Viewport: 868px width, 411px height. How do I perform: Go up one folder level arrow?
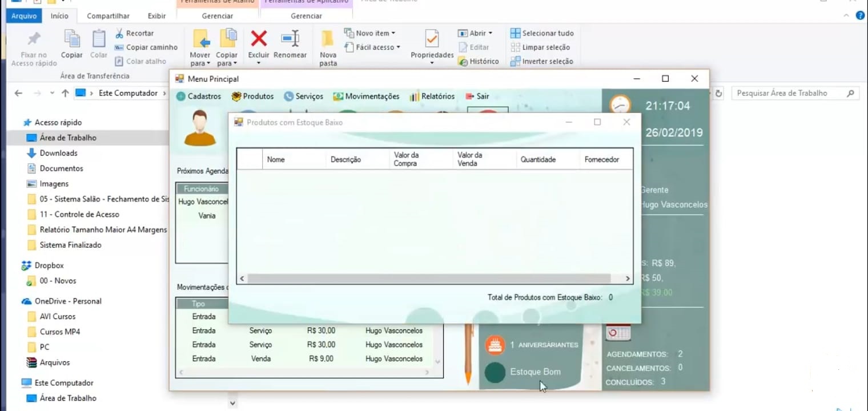coord(65,93)
